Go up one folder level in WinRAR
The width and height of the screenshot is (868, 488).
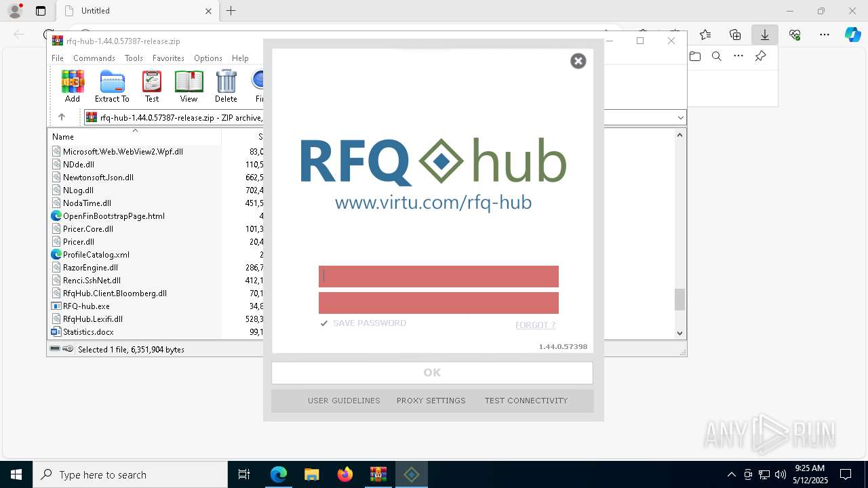(x=62, y=117)
